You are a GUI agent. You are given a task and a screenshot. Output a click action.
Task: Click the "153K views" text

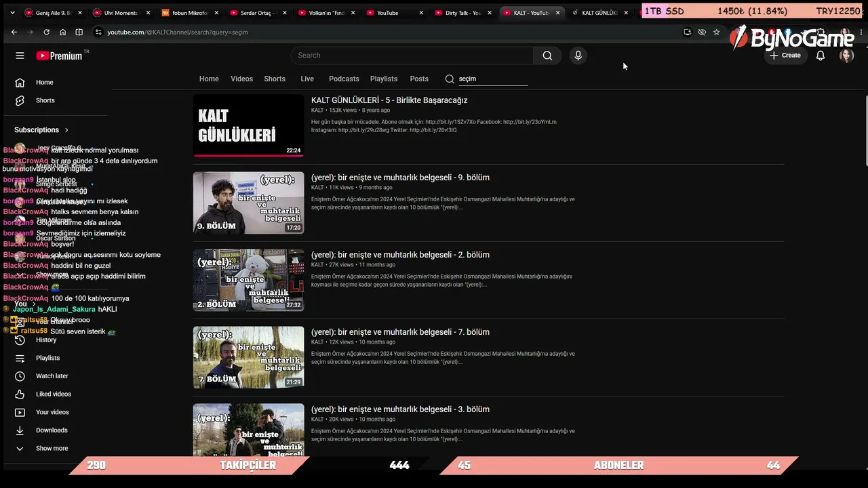tap(342, 110)
